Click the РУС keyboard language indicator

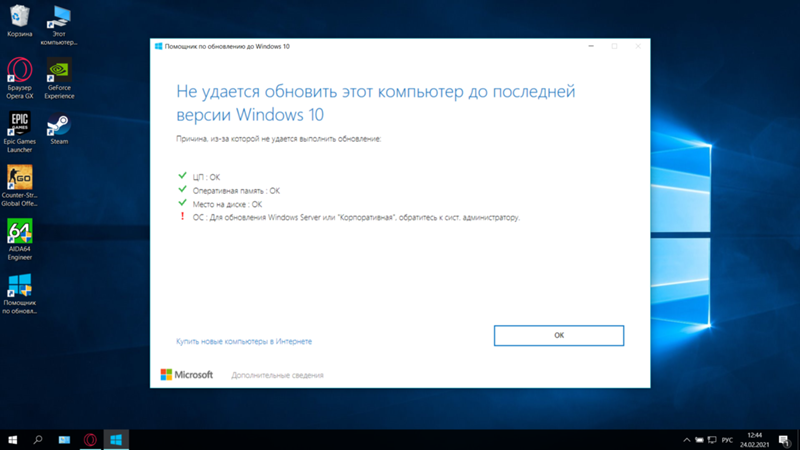pos(727,440)
